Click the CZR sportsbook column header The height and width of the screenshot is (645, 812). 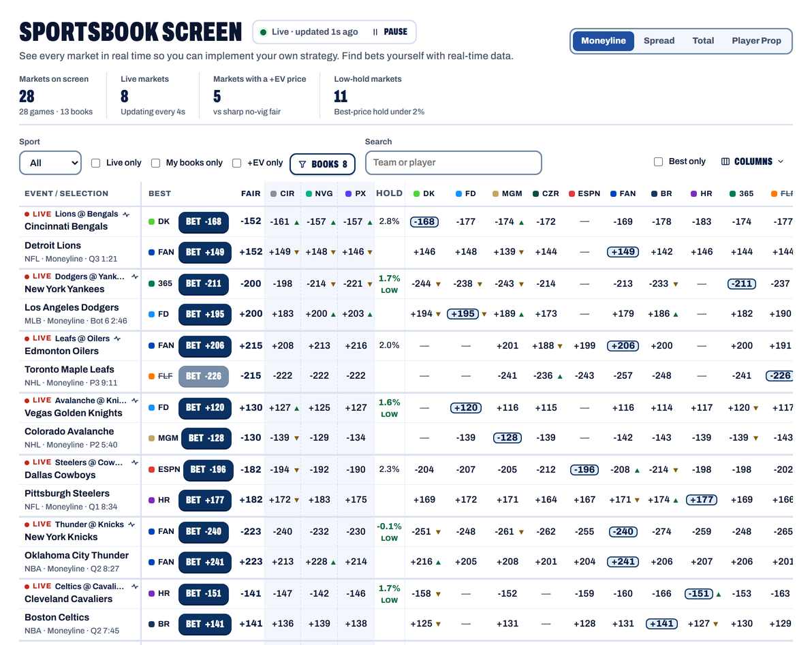(x=546, y=193)
